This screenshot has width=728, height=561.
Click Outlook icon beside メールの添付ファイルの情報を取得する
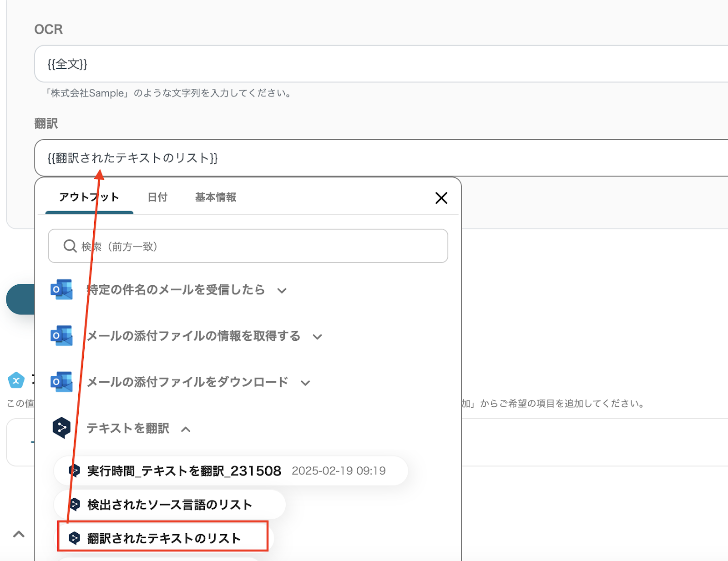[61, 336]
